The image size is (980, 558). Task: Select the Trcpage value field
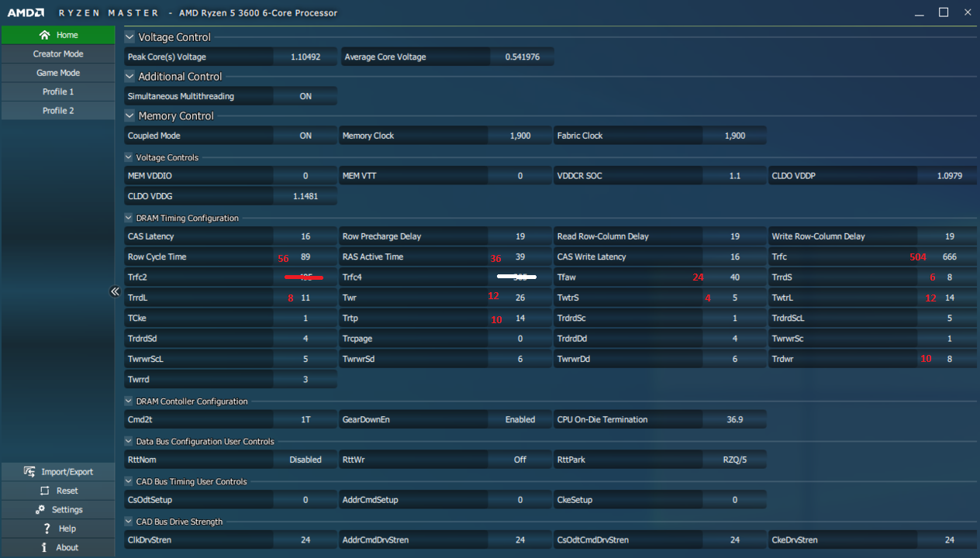[x=520, y=338]
